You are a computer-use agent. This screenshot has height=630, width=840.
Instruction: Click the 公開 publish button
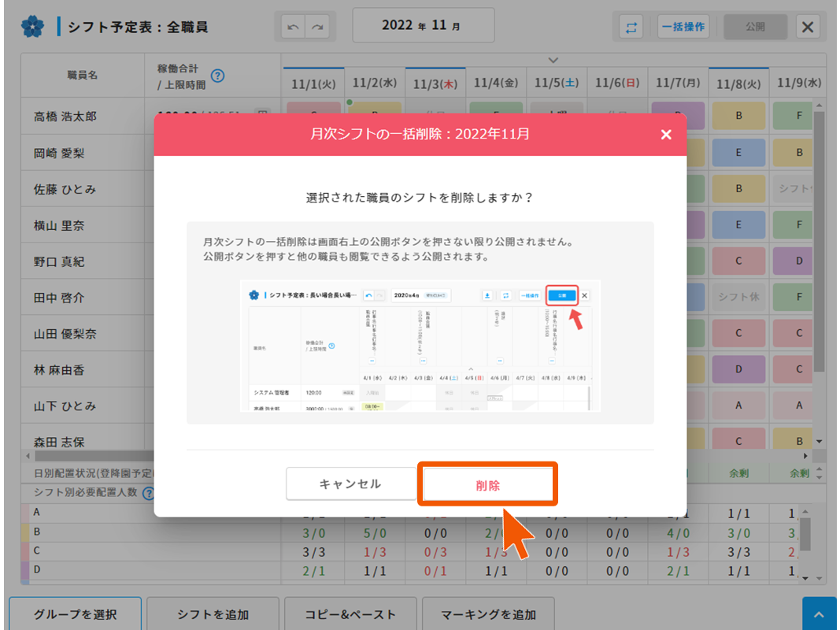point(755,27)
